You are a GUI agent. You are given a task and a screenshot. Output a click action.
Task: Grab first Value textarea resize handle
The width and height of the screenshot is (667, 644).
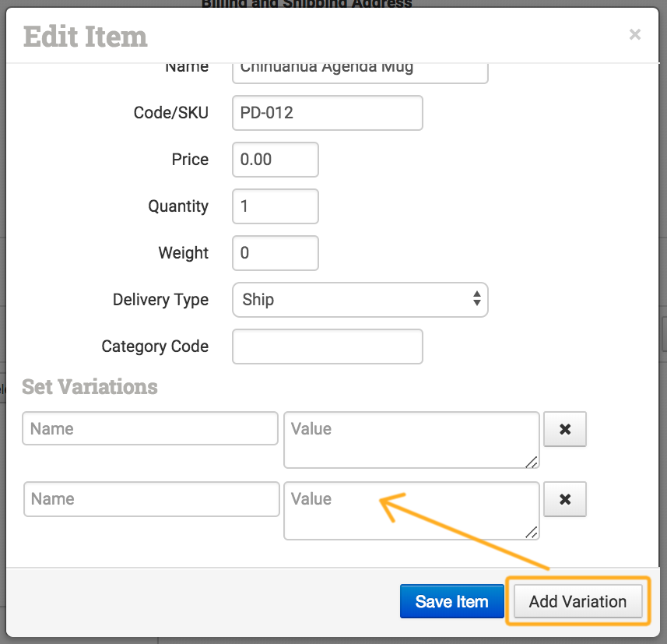[532, 462]
